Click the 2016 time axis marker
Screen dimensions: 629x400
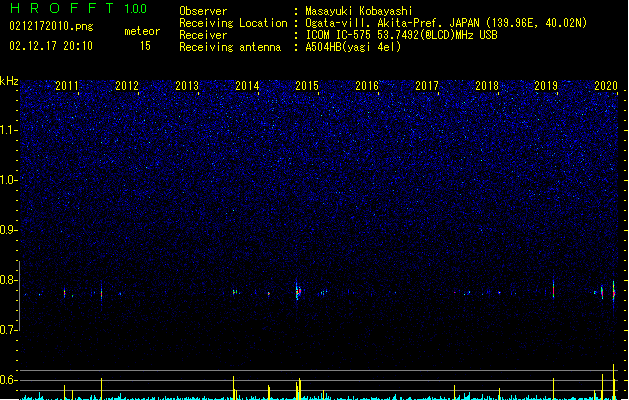(367, 86)
